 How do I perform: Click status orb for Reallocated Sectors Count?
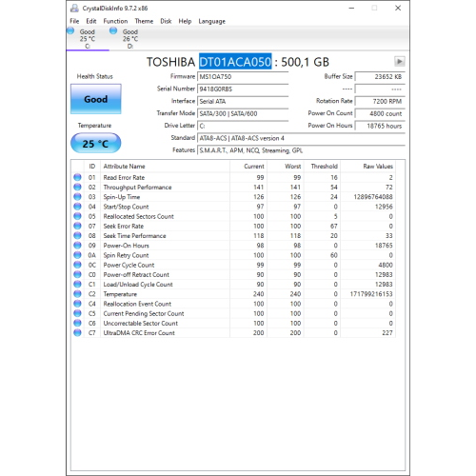77,216
